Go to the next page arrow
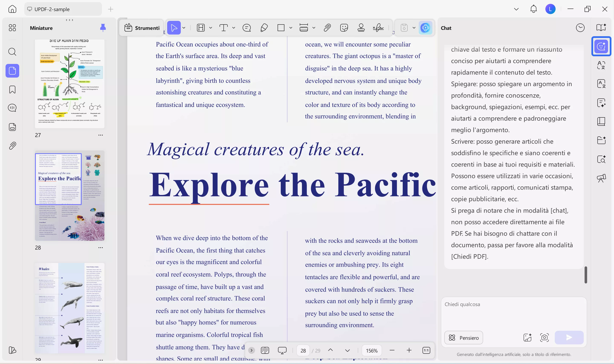Screen dimensions: 614x364 click(347, 350)
